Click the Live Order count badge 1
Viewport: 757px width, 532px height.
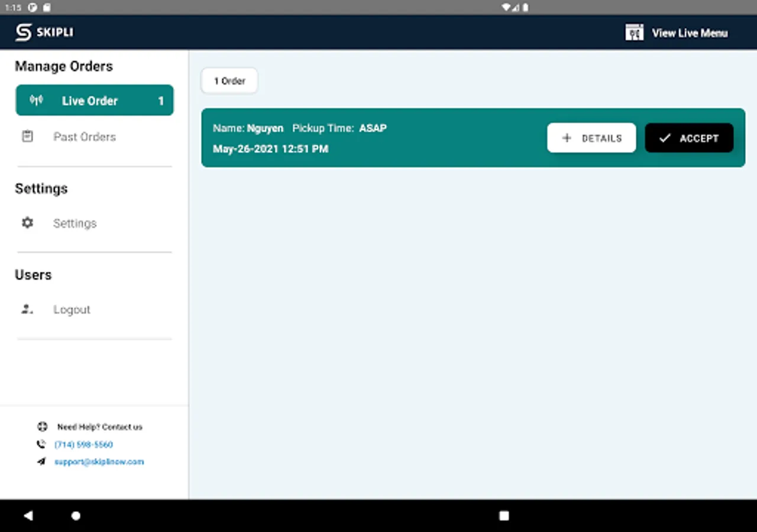(x=160, y=101)
